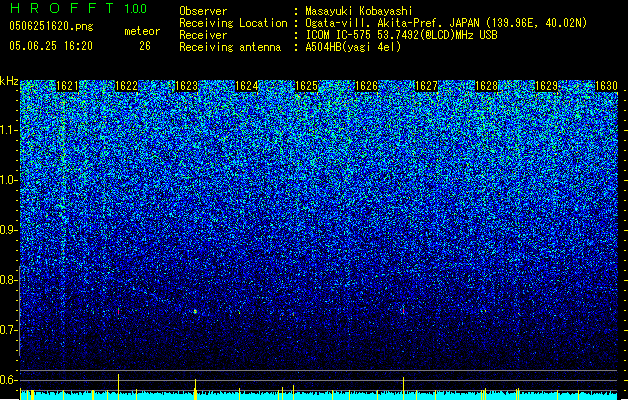Click the HROFFT program title
The width and height of the screenshot is (629, 400).
[x=62, y=8]
